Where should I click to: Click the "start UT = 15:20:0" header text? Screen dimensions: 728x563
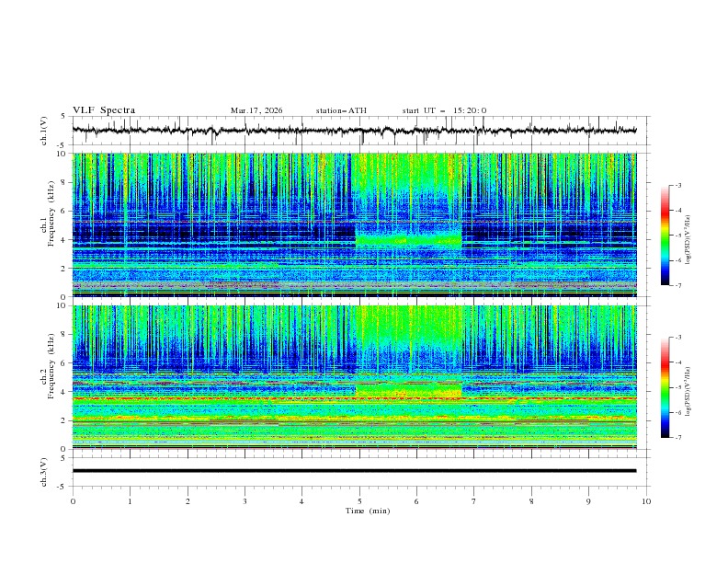point(444,110)
